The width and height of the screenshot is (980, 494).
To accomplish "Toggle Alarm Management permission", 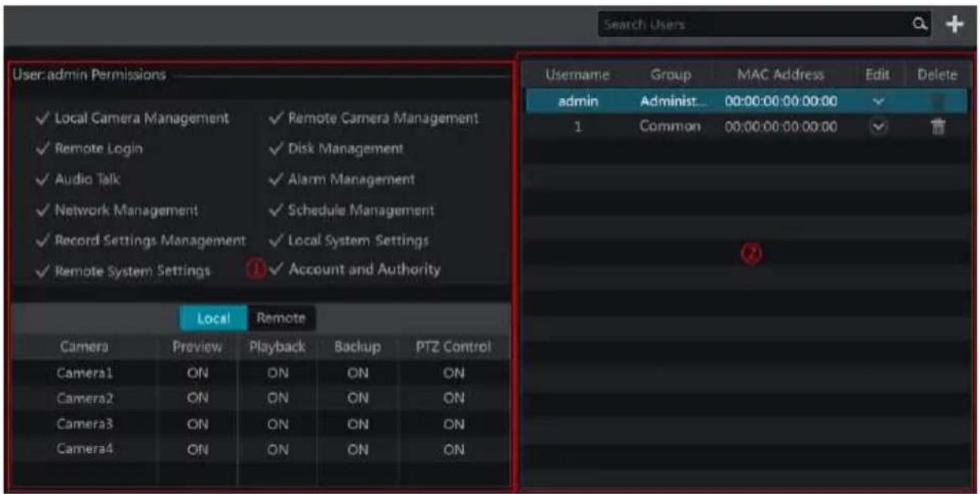I will [342, 179].
